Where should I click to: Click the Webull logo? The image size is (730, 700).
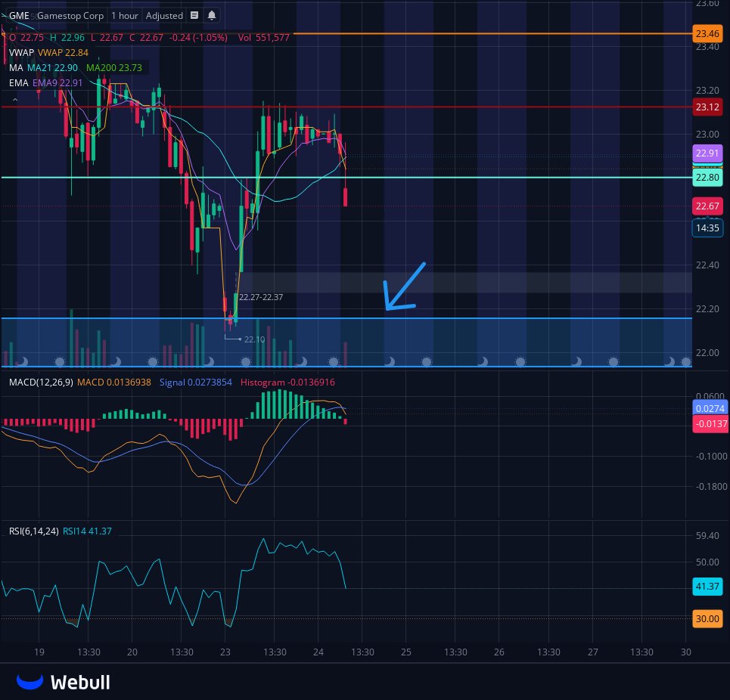pos(64,682)
